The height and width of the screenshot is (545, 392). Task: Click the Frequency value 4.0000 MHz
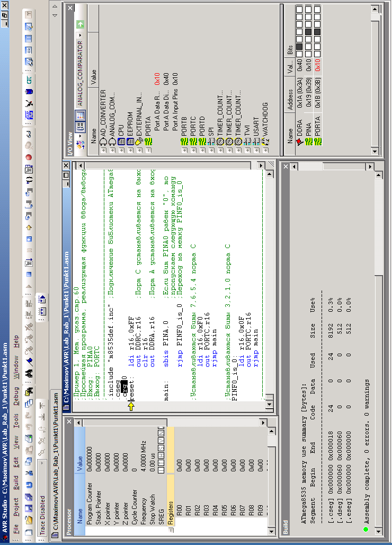(144, 456)
